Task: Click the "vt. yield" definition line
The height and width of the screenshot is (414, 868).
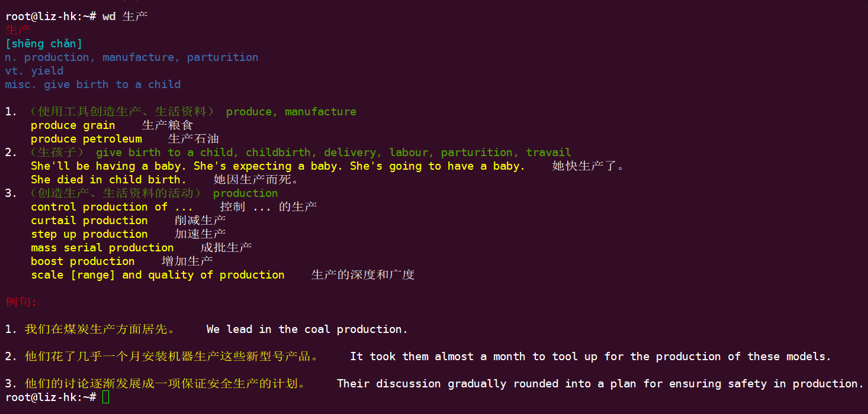Action: [34, 71]
